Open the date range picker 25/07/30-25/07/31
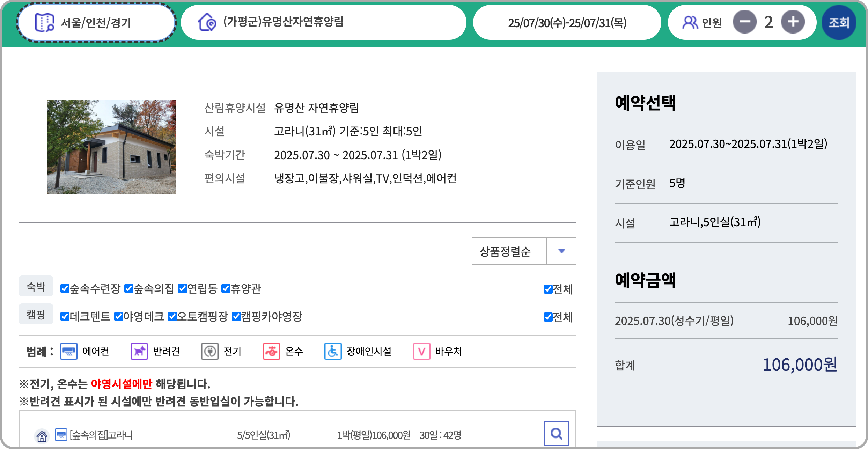Screen dimensions: 868x449 (567, 23)
